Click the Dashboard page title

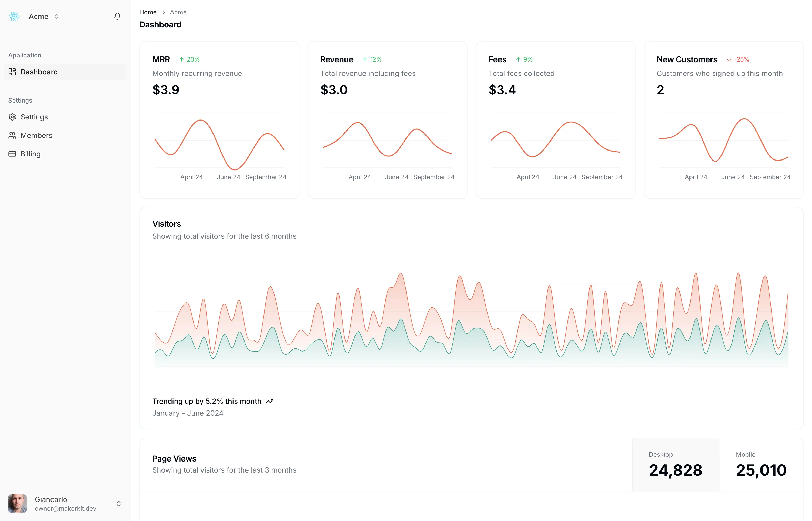pyautogui.click(x=160, y=25)
